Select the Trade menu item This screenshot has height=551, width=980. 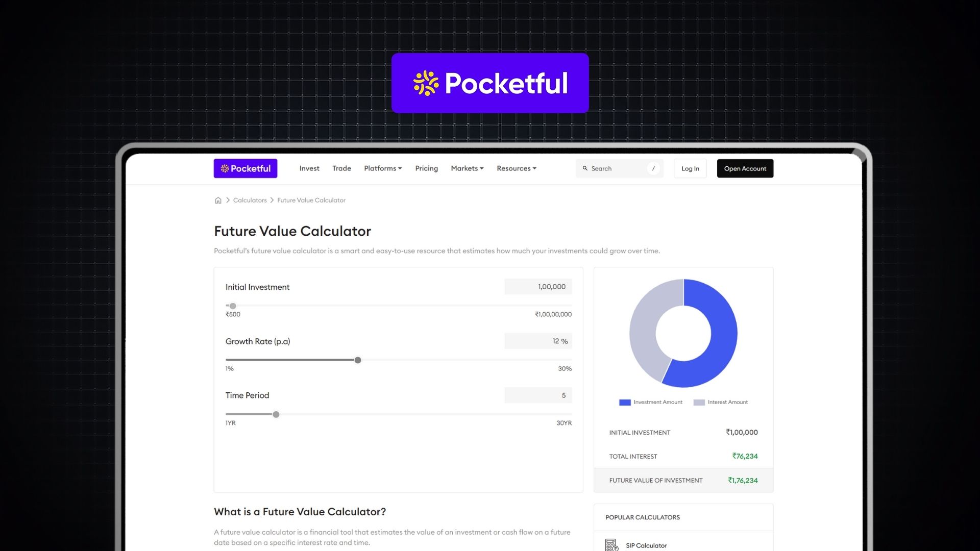[x=341, y=168]
